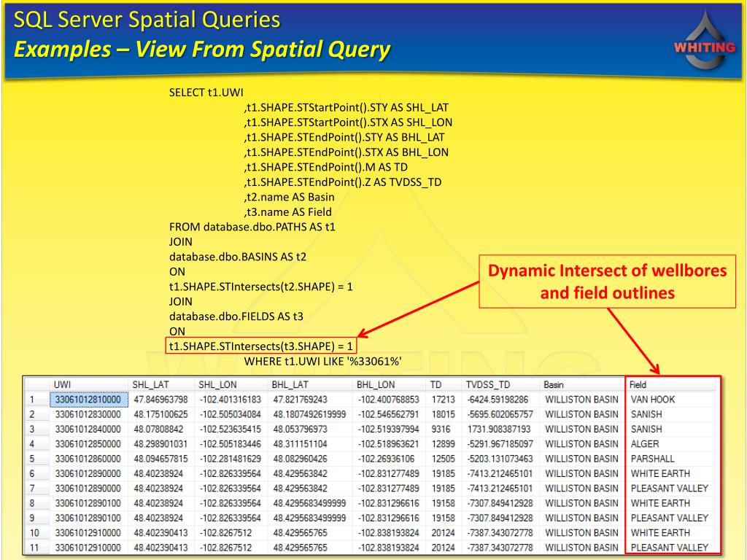Viewport: 747px width, 560px height.
Task: Click the 'SELECT t1.UWI' query line
Action: click(x=206, y=93)
